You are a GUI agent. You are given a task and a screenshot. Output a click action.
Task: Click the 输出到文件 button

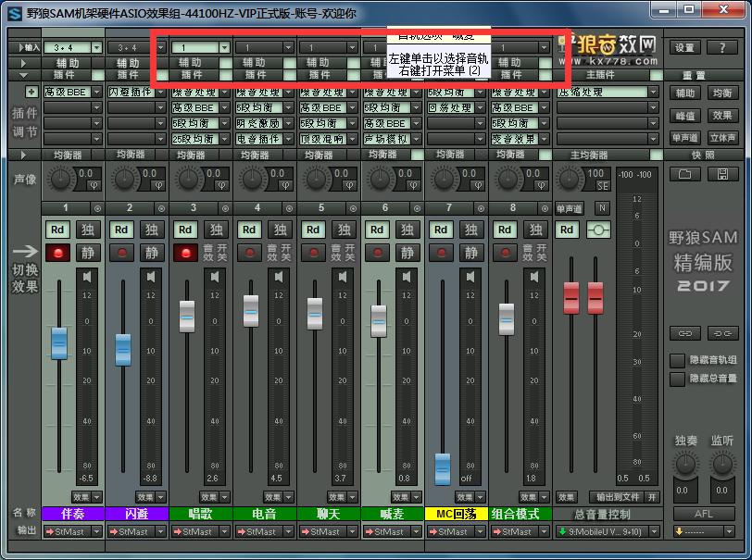coord(617,497)
